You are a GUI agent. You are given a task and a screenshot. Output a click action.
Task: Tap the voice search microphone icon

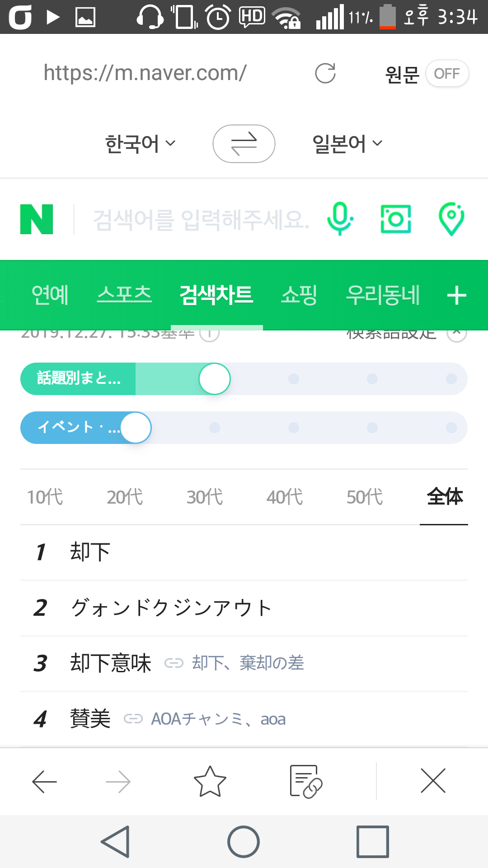coord(340,219)
